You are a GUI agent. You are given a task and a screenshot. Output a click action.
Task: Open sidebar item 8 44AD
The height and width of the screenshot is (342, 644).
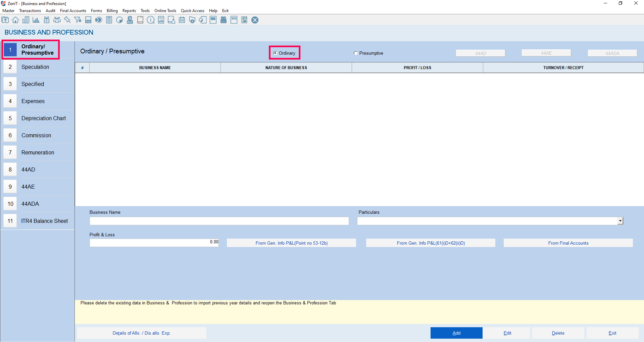coord(39,169)
